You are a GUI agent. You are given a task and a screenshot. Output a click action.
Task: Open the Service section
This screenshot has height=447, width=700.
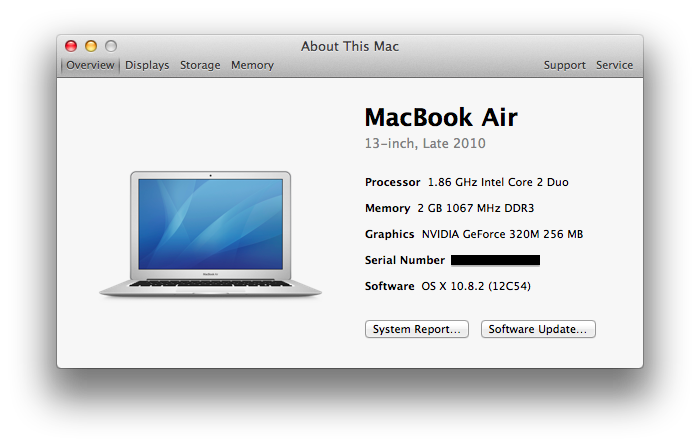click(x=614, y=65)
